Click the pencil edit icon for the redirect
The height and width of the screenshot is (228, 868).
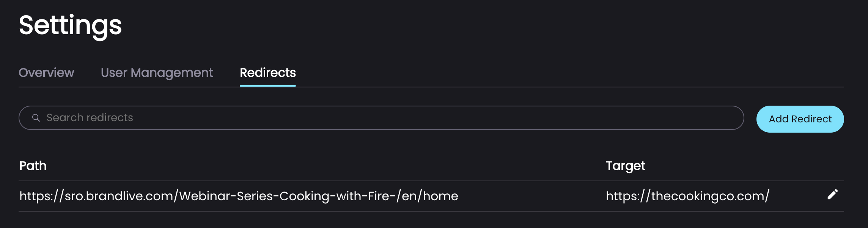coord(832,195)
